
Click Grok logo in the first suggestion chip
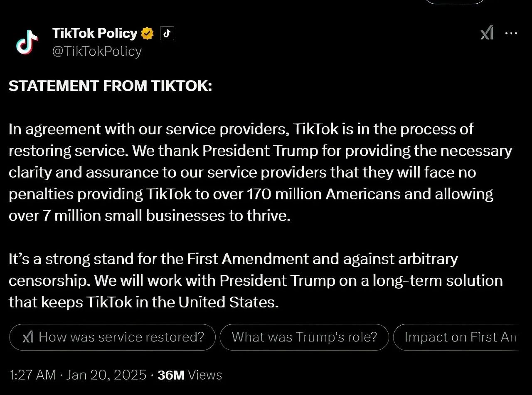click(28, 336)
